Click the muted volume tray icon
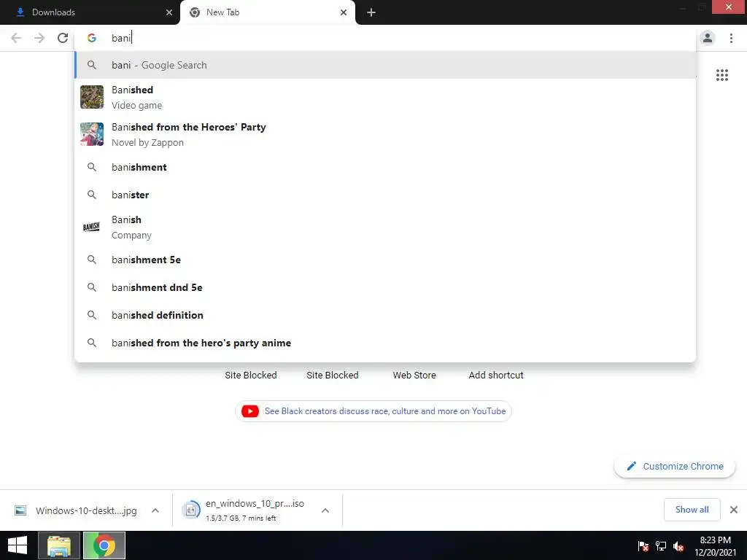This screenshot has height=560, width=747. click(x=678, y=546)
